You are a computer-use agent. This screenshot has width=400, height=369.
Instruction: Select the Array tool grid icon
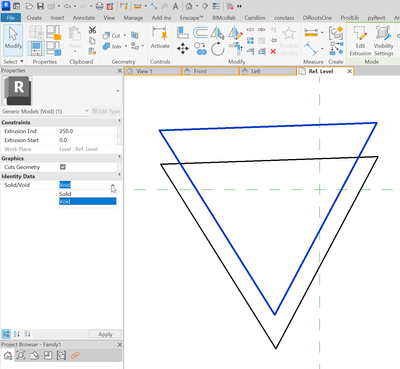(250, 41)
